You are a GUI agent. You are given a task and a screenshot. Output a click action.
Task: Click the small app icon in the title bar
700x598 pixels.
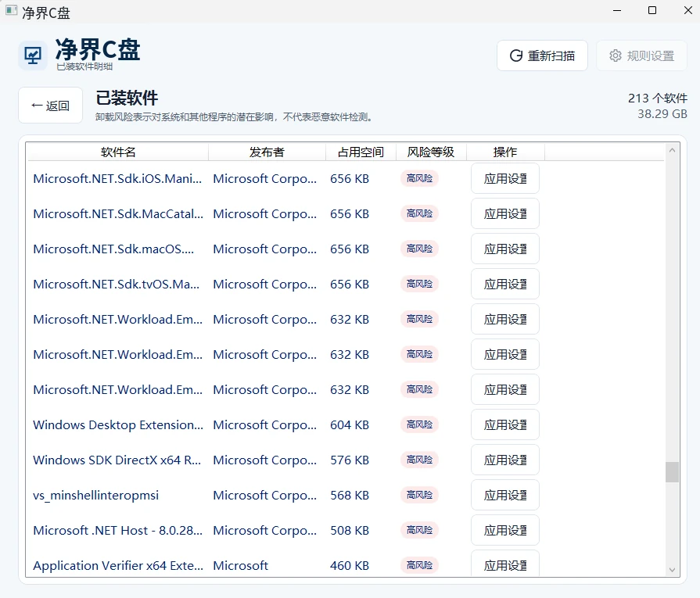(x=11, y=10)
